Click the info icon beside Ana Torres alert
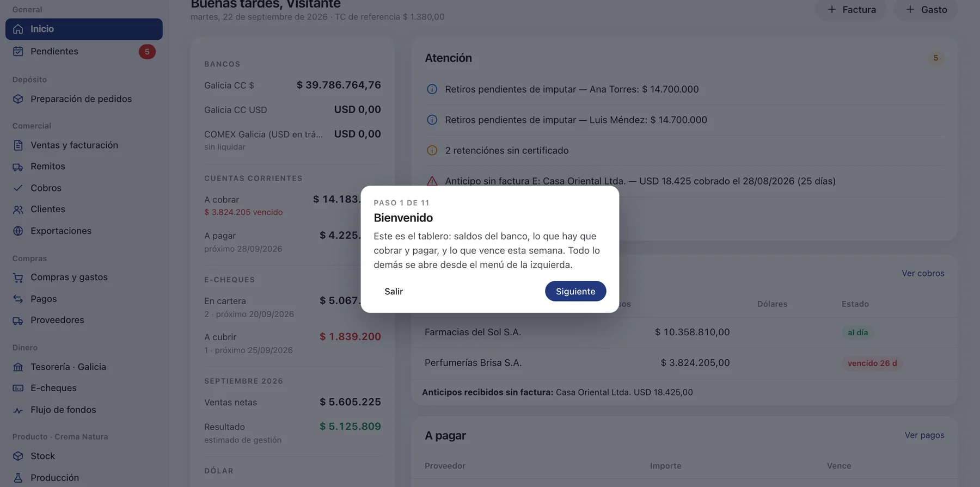 click(x=432, y=89)
